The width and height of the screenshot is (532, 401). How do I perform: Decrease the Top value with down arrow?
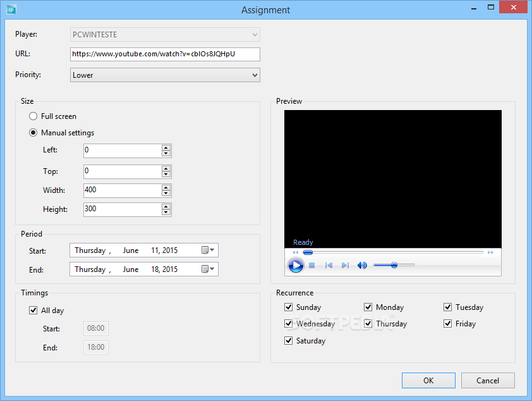pos(166,175)
